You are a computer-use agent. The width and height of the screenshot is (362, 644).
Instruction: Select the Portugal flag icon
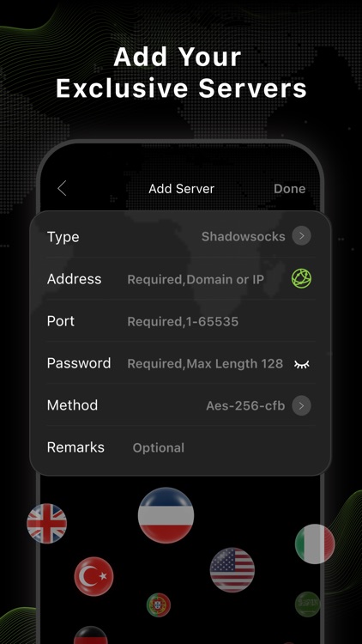point(159,605)
